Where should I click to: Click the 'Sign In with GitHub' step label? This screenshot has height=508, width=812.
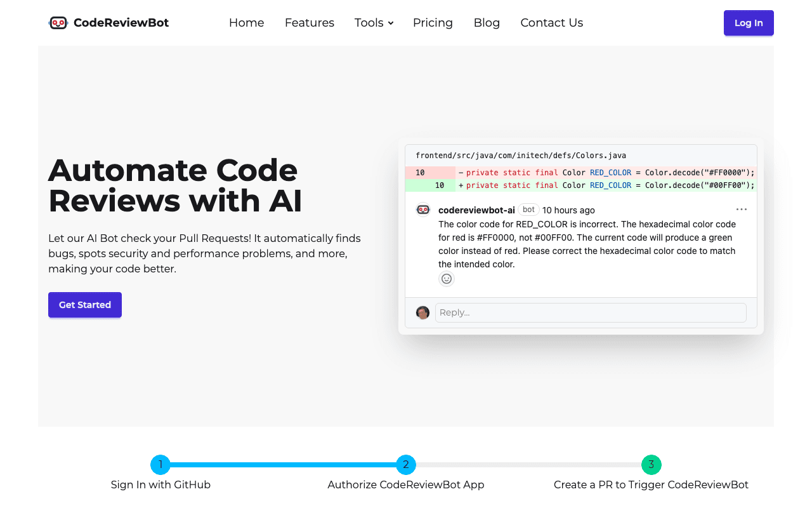(160, 485)
